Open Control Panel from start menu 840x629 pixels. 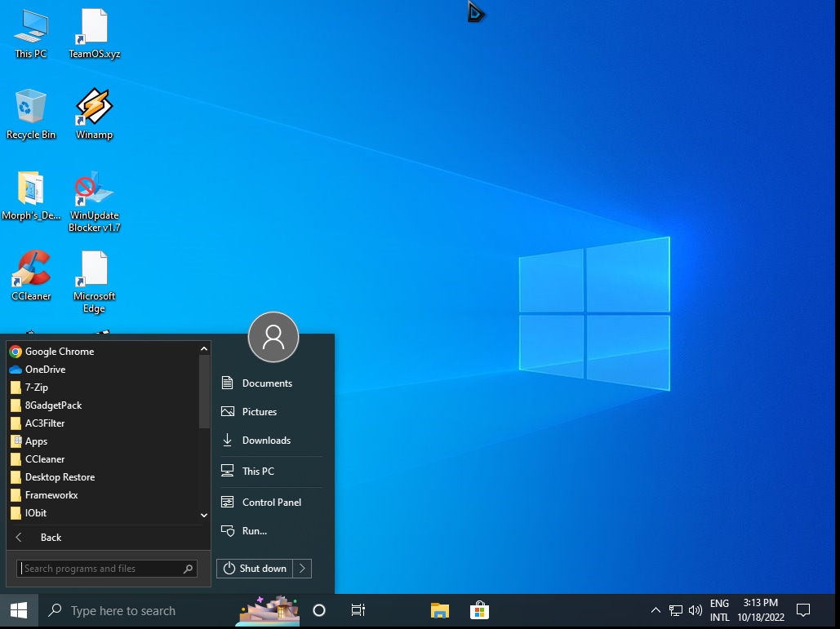click(x=271, y=503)
